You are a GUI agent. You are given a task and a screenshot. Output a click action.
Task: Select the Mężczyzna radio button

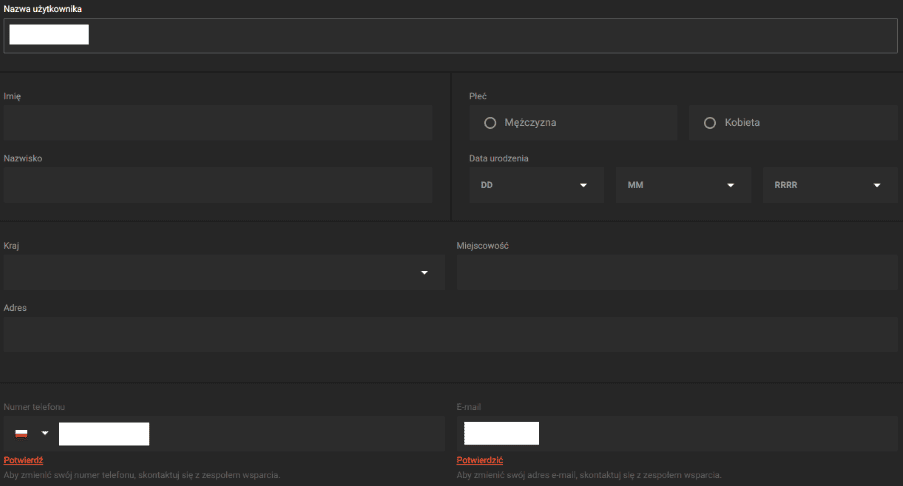490,123
